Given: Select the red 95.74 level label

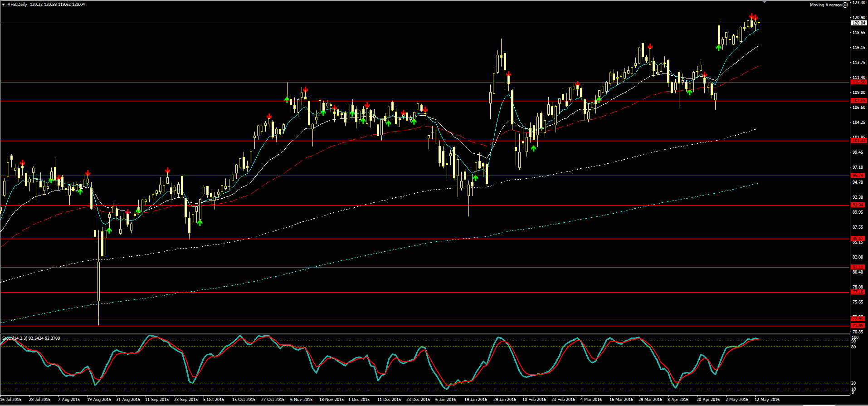Looking at the screenshot, I should click(859, 176).
